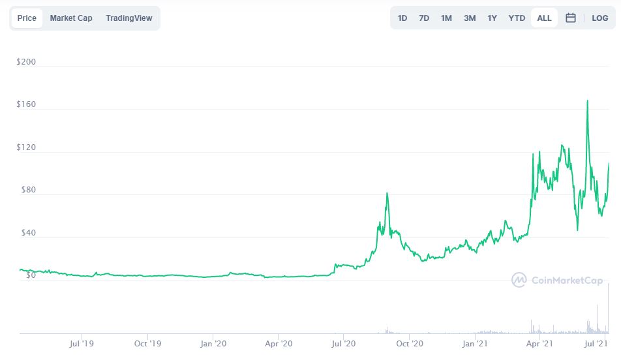Show ALL time price history

544,18
